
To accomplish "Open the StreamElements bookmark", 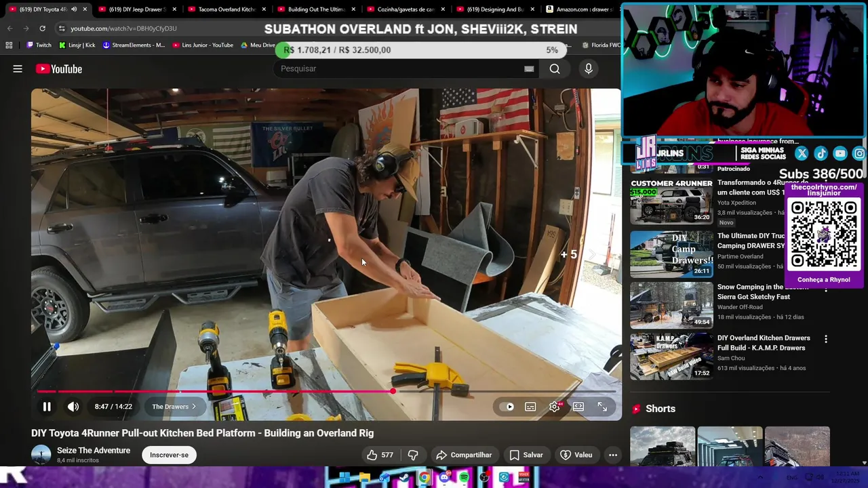I will click(134, 45).
